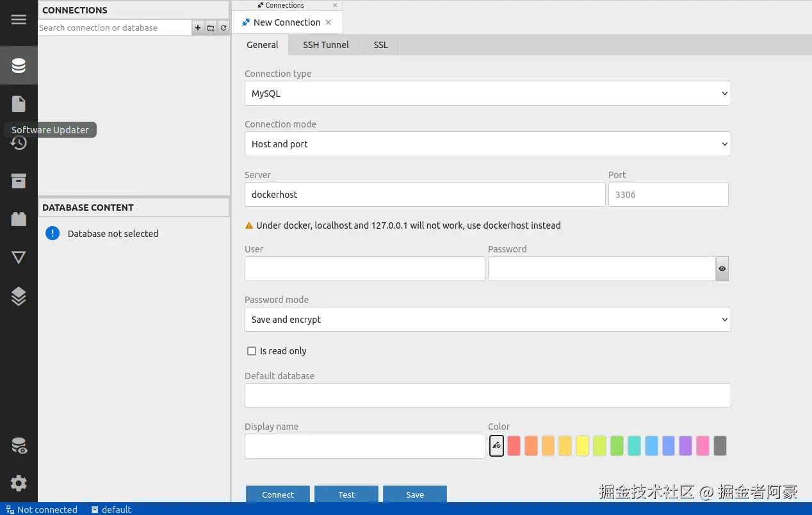Toggle password visibility eye icon
Screen dimensions: 812x515
tap(722, 269)
